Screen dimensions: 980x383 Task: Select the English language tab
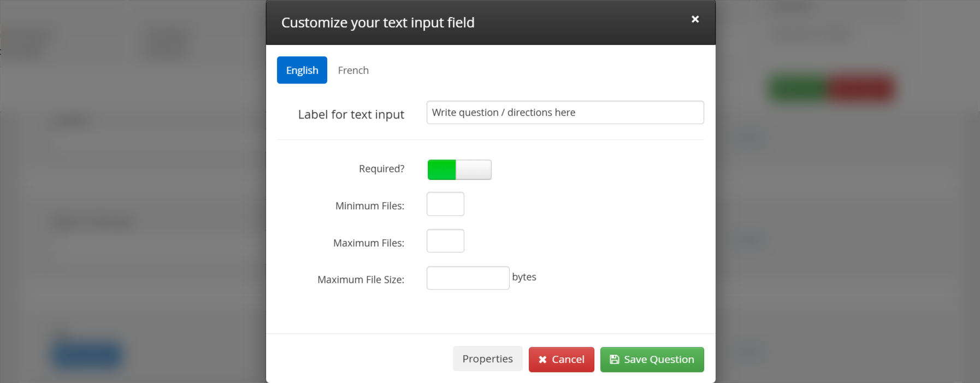pos(302,70)
